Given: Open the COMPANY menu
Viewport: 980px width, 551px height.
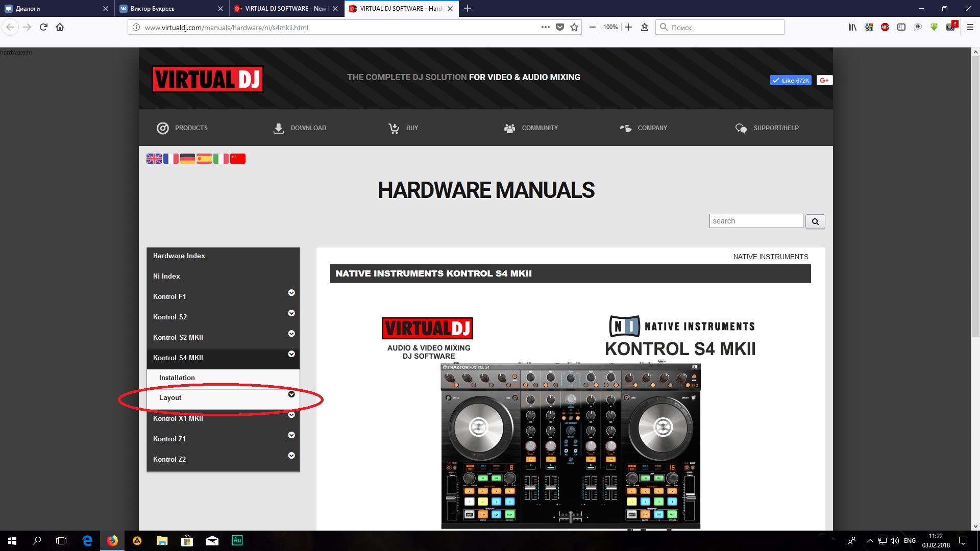Looking at the screenshot, I should pos(643,128).
